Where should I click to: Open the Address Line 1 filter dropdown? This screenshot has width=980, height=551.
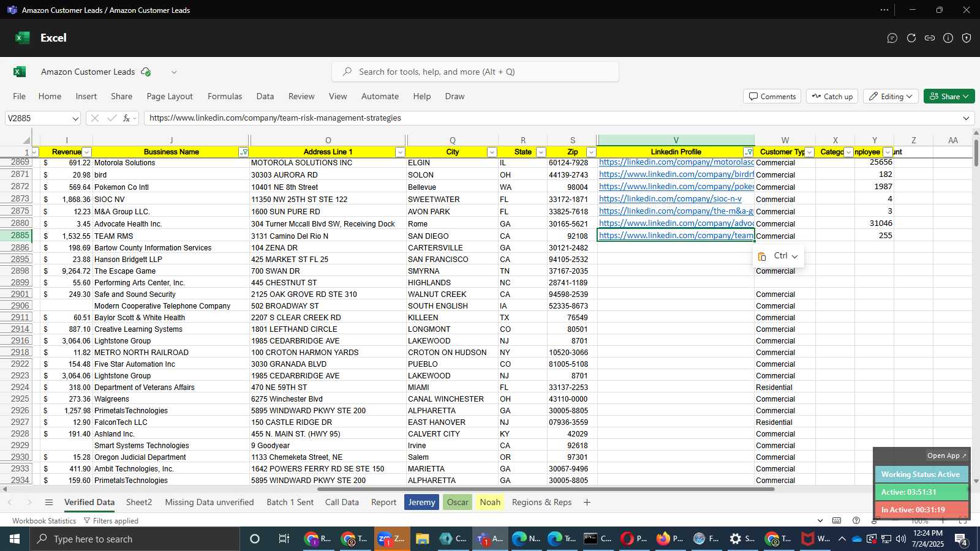pos(400,152)
